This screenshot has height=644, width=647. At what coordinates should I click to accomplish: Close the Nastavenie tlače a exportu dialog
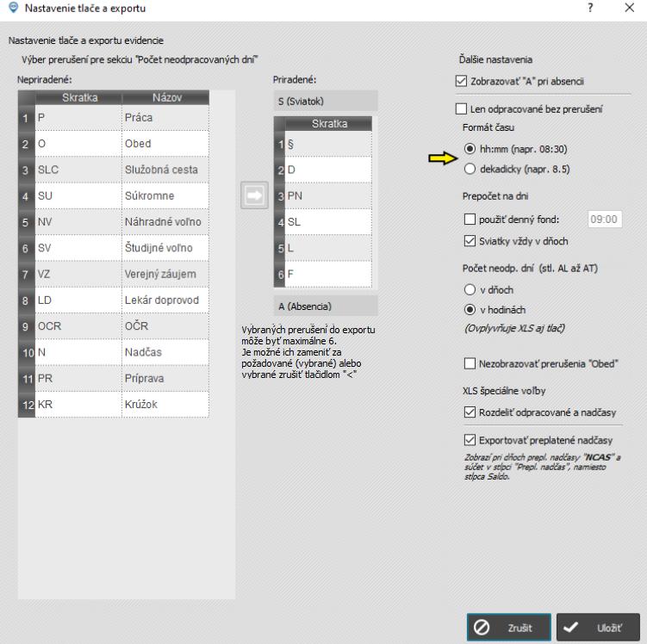(x=628, y=8)
